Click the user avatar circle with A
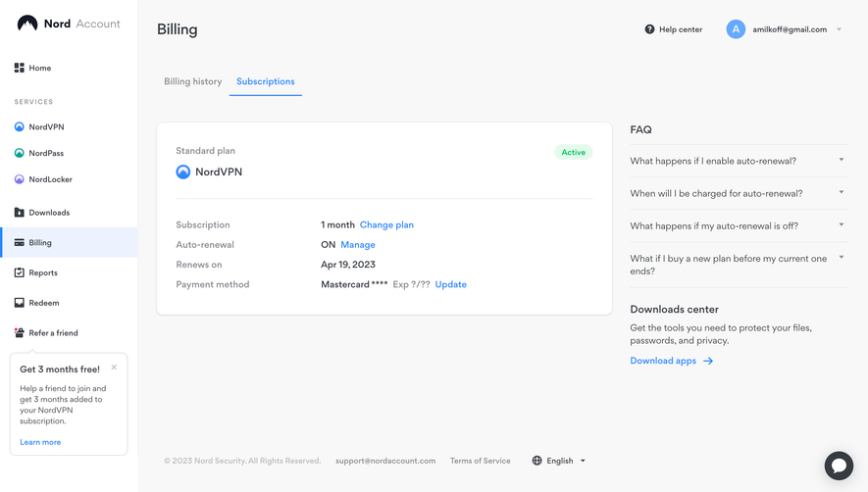Viewport: 868px width, 492px height. point(736,29)
